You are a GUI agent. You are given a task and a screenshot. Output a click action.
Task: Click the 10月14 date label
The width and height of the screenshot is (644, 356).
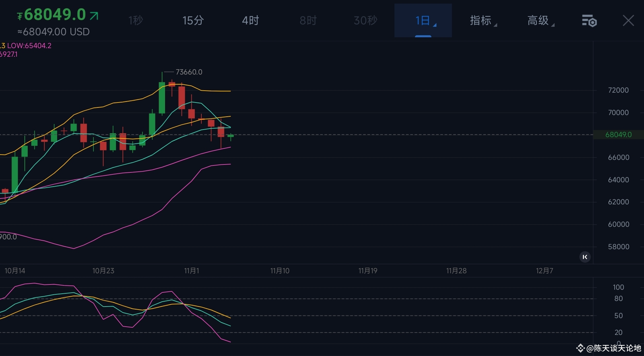(15, 271)
